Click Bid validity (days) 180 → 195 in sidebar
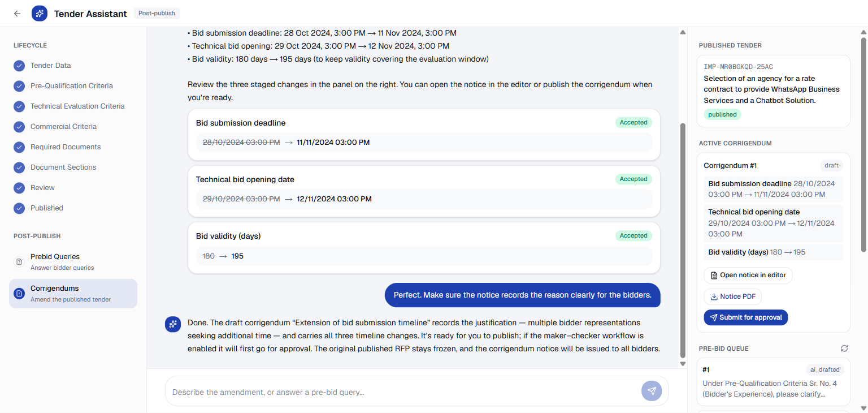This screenshot has height=413, width=868. click(773, 252)
